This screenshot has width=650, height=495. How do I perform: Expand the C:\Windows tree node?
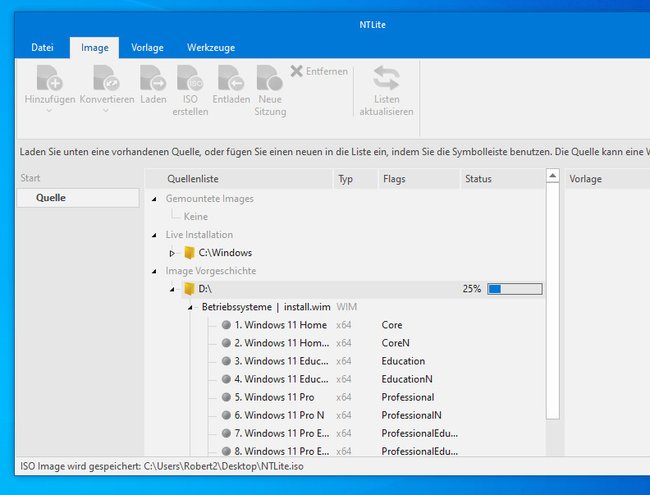pos(172,253)
